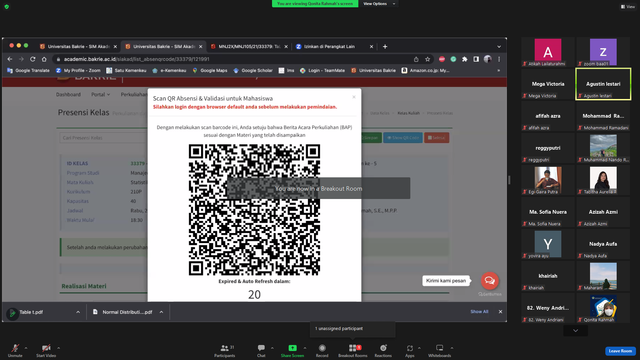The height and width of the screenshot is (360, 640).
Task: Go forward in the browser
Action: (21, 59)
